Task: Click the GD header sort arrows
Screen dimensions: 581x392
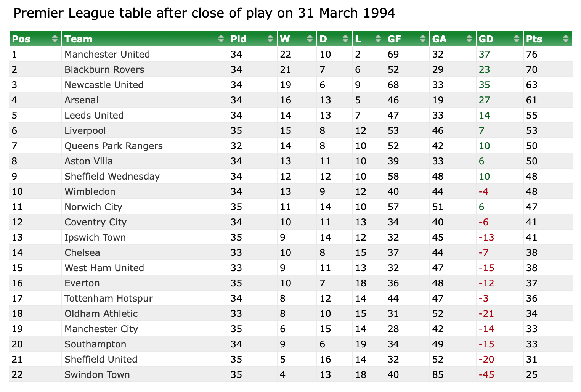Action: pyautogui.click(x=517, y=39)
